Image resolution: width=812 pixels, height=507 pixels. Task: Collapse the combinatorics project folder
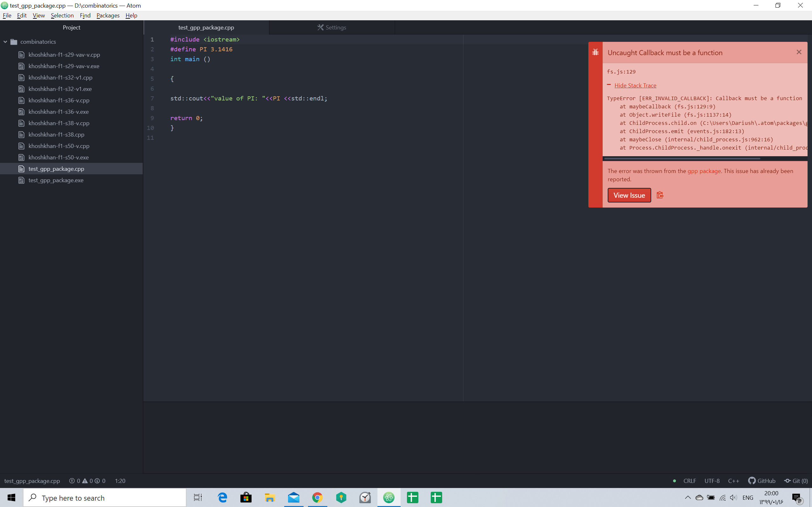(x=5, y=42)
